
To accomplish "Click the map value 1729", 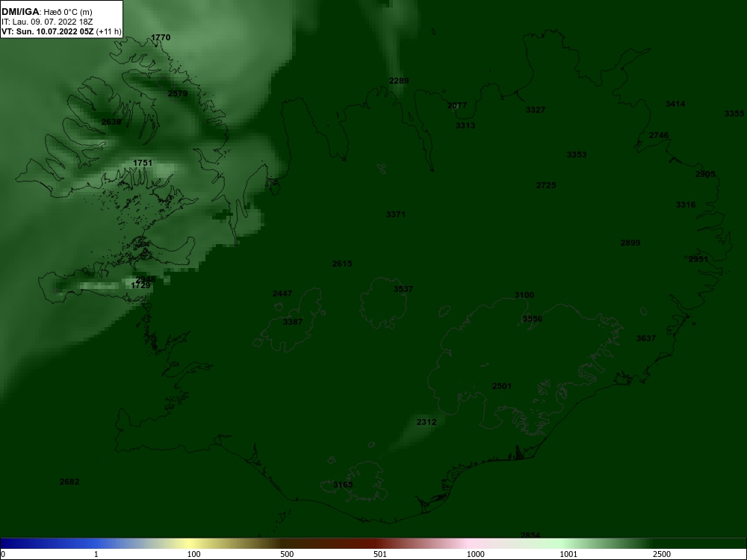I will tap(140, 286).
